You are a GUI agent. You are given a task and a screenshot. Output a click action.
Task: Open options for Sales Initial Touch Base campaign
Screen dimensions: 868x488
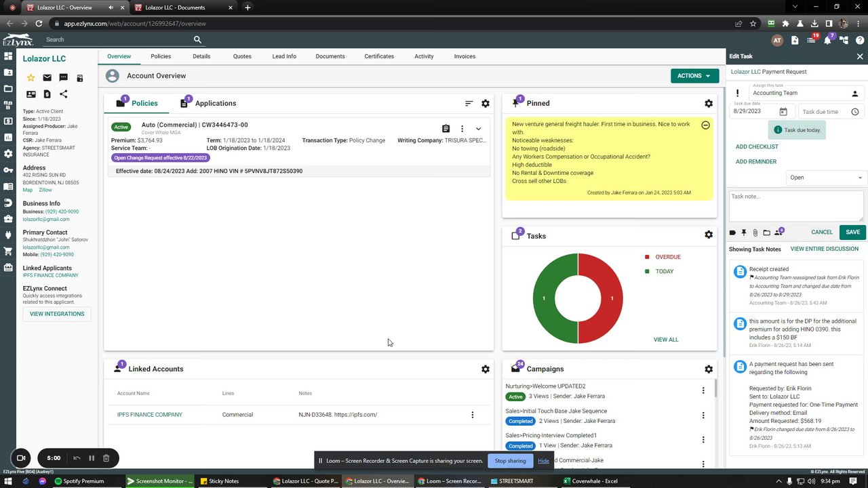point(703,415)
